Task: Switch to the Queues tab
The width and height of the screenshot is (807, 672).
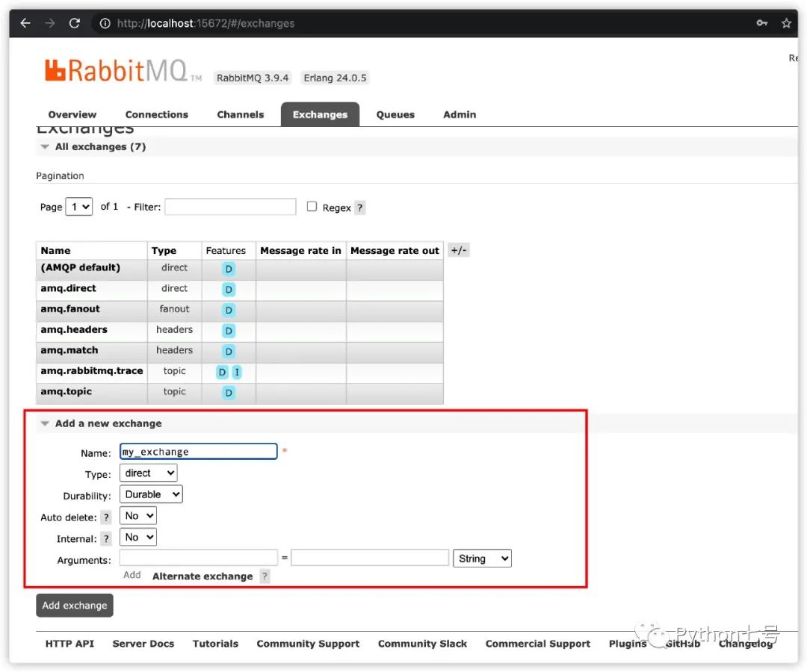Action: click(x=395, y=115)
